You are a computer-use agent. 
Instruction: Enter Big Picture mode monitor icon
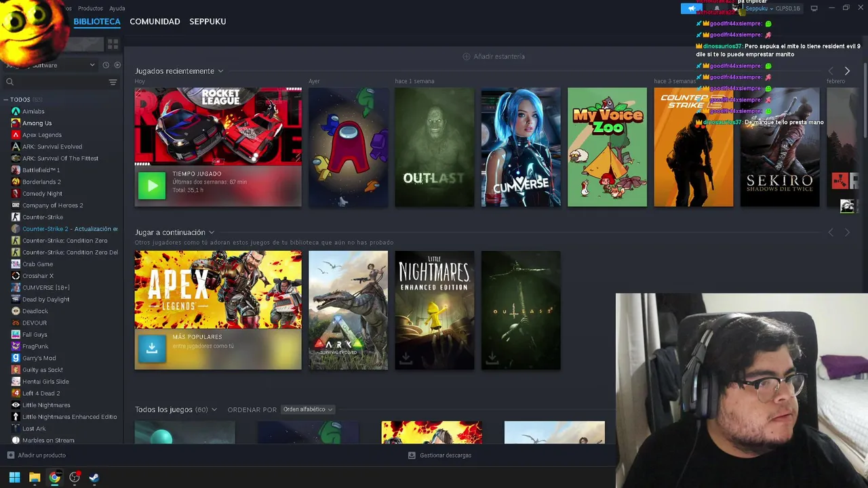pos(814,8)
